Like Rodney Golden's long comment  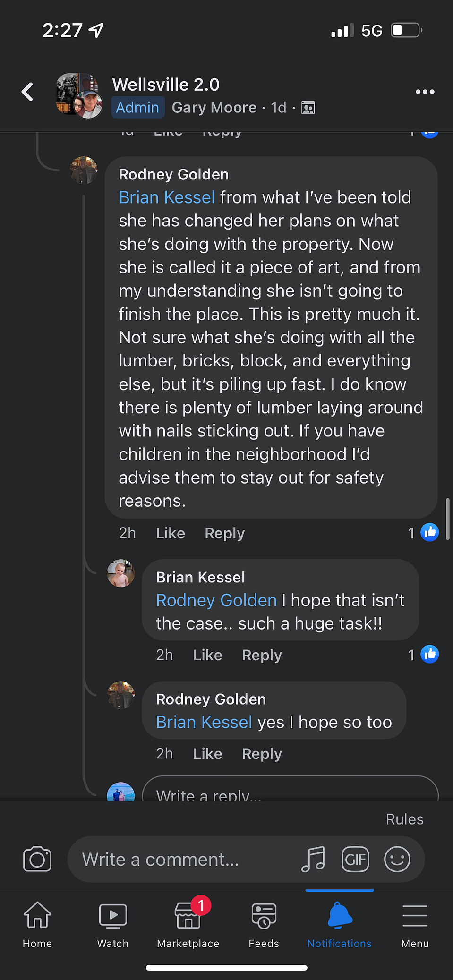171,533
